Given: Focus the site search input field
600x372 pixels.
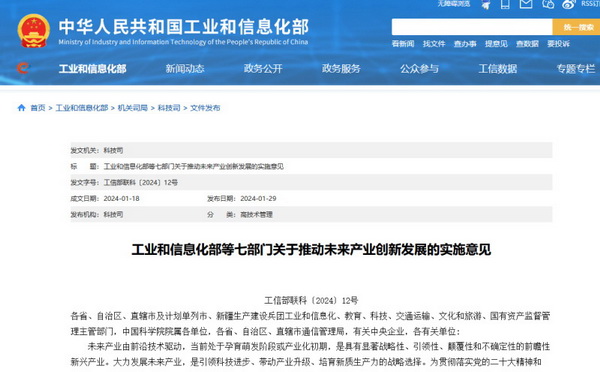Looking at the screenshot, I should point(472,27).
